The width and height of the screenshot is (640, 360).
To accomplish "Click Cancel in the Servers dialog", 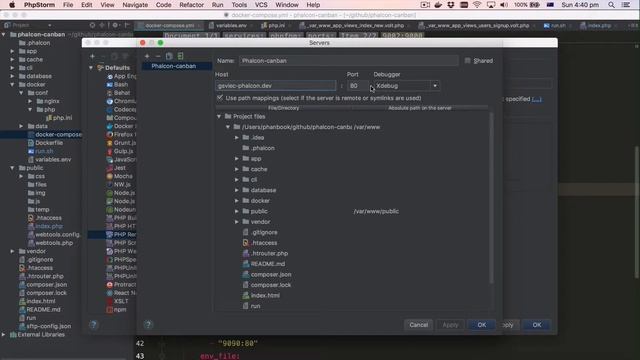I will [x=418, y=325].
